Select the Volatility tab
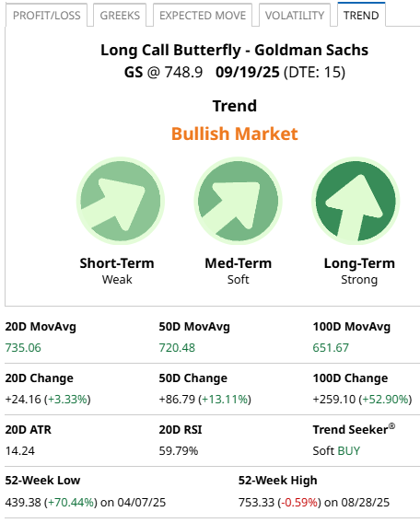The height and width of the screenshot is (523, 420). [295, 15]
